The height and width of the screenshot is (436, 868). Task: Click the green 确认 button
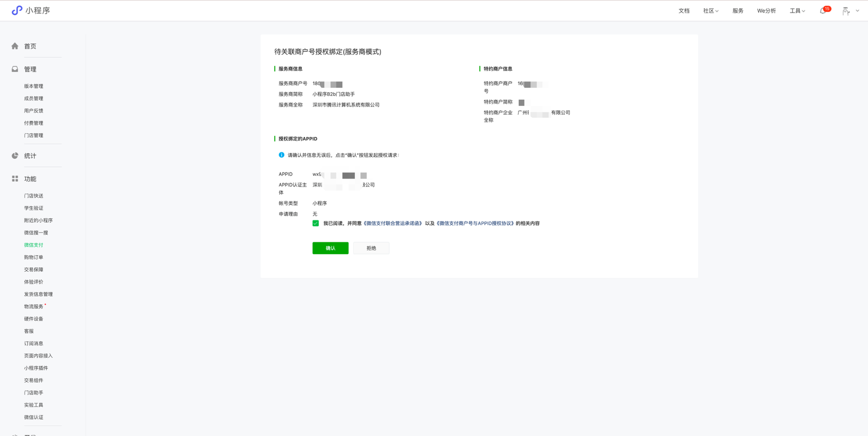pos(330,248)
